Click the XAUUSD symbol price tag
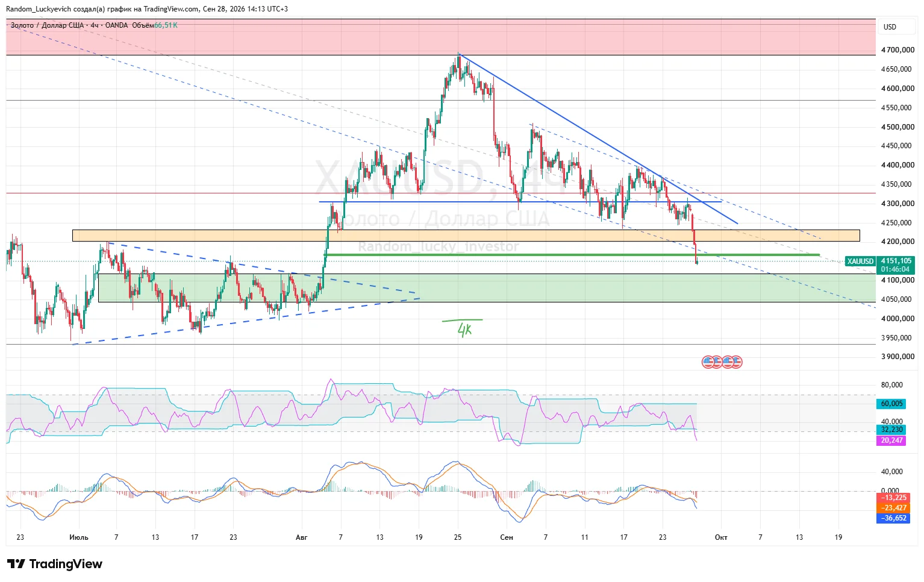The image size is (924, 582). click(860, 261)
